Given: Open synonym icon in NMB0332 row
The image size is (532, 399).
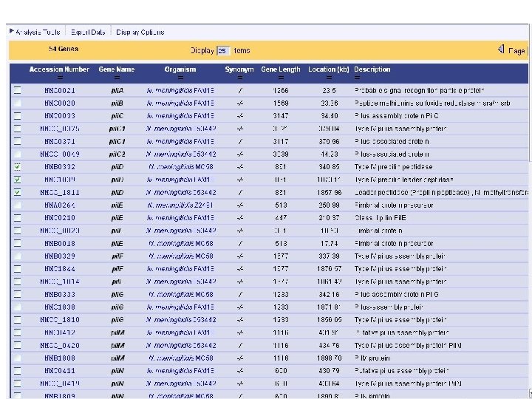Looking at the screenshot, I should click(240, 167).
